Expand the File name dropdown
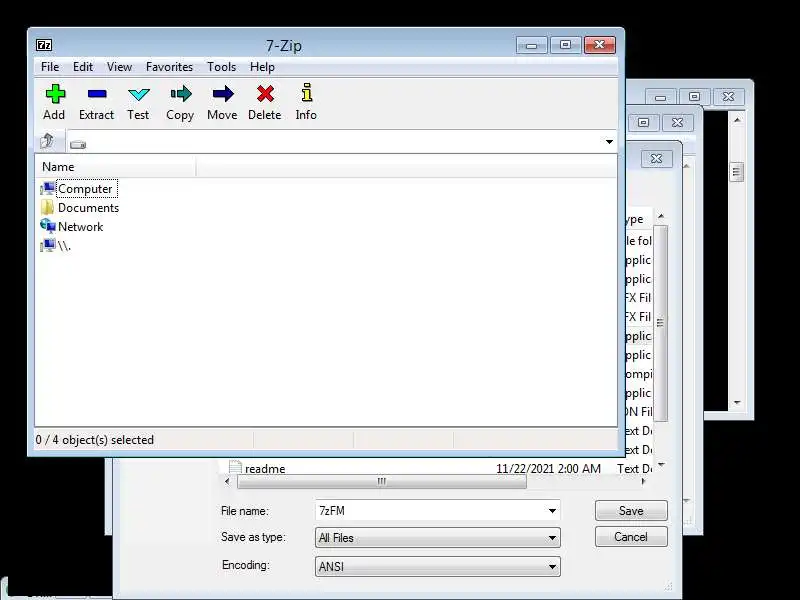 tap(552, 511)
